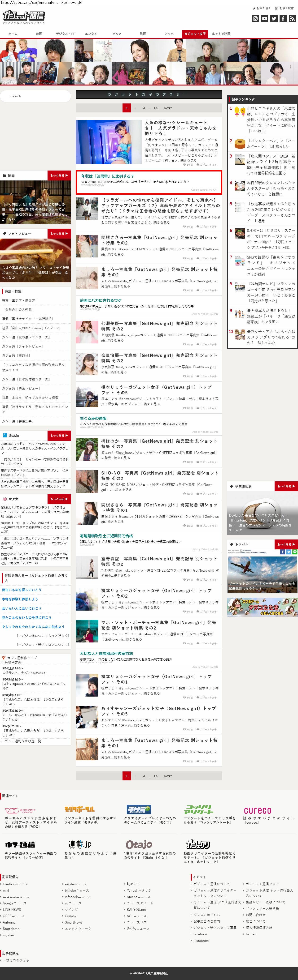Screen dimensions: 298x980
Task: Open the 個人情報保護方針 footer link
Action: click(x=259, y=928)
